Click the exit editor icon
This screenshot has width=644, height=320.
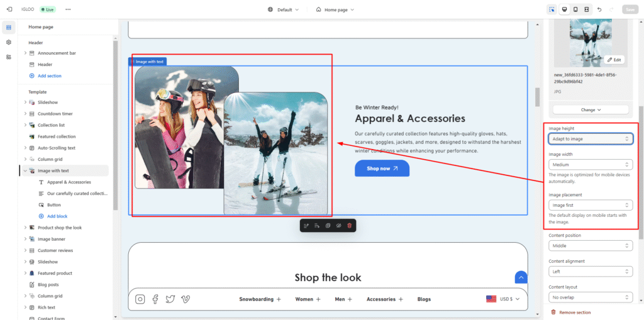[x=9, y=9]
